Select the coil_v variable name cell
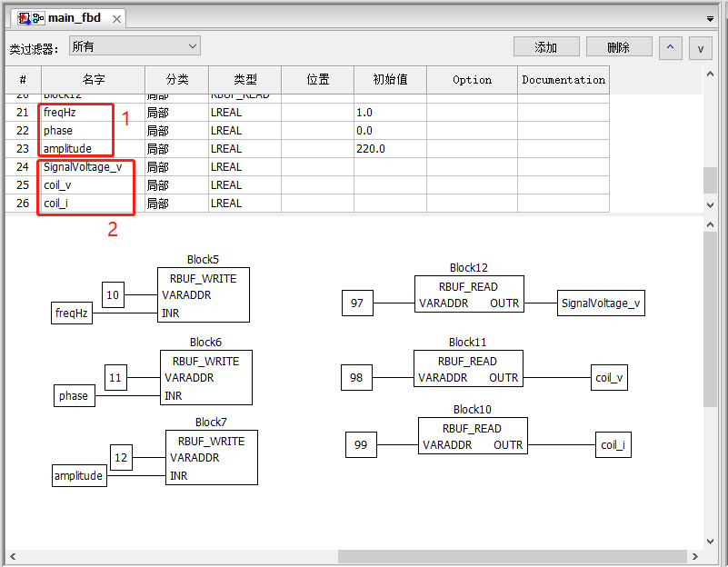The height and width of the screenshot is (567, 728). tap(93, 184)
